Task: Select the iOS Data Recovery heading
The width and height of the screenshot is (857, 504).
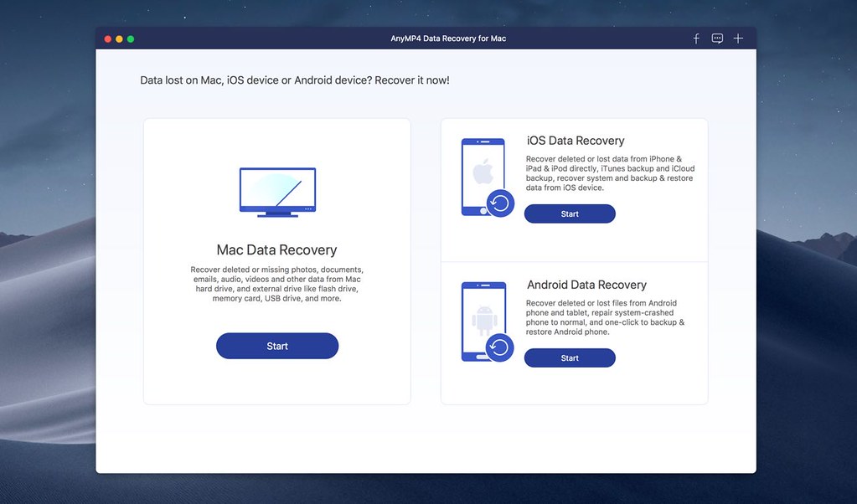Action: (x=576, y=141)
